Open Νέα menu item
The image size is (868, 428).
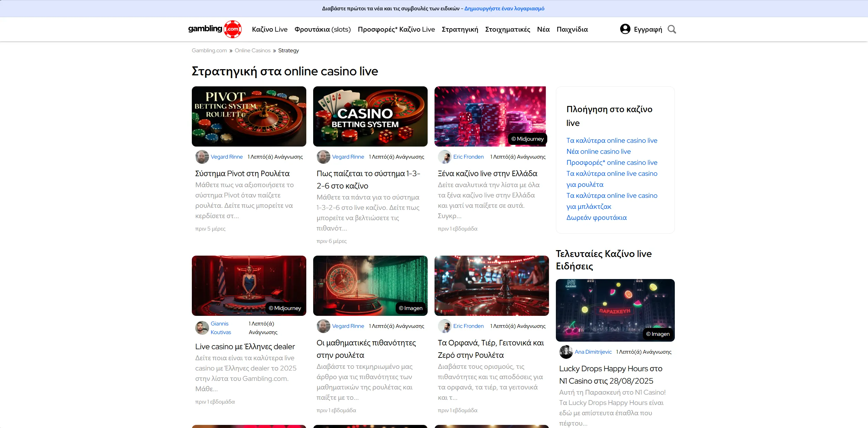[x=543, y=29]
